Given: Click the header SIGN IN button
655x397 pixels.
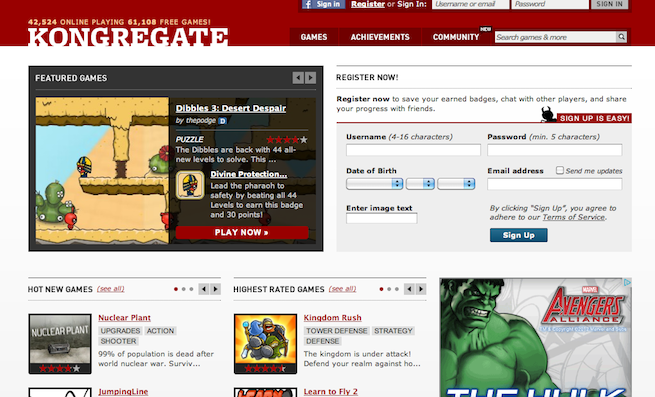Looking at the screenshot, I should tap(609, 4).
